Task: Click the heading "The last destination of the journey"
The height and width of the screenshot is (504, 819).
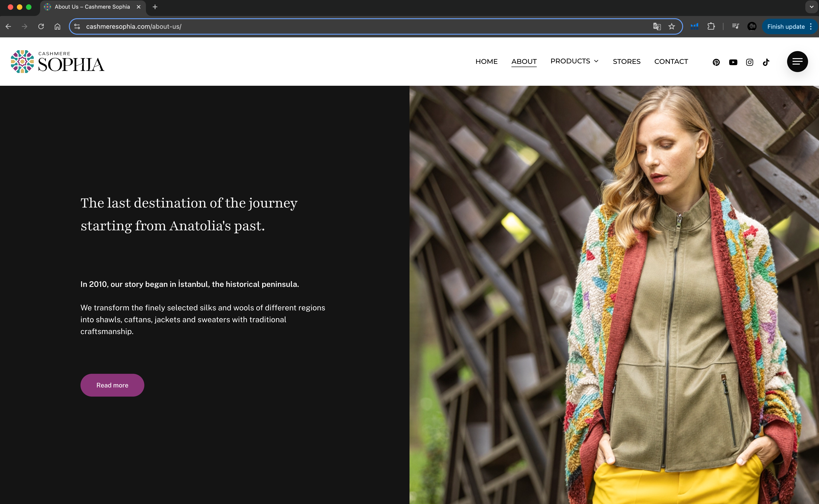Action: tap(189, 203)
